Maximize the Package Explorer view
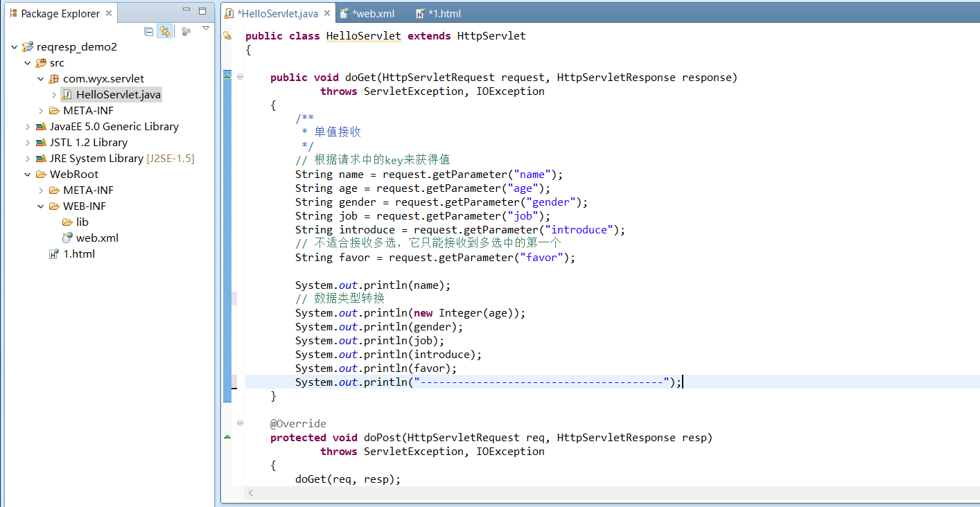 point(202,11)
